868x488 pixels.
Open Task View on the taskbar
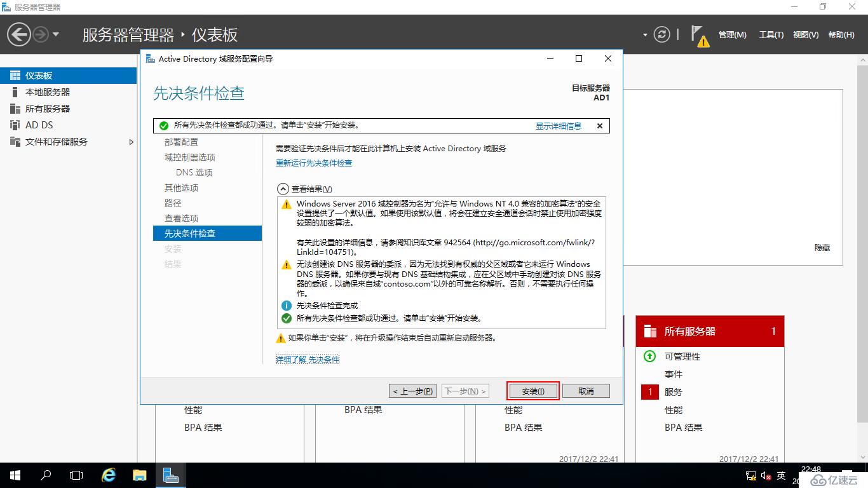[76, 475]
